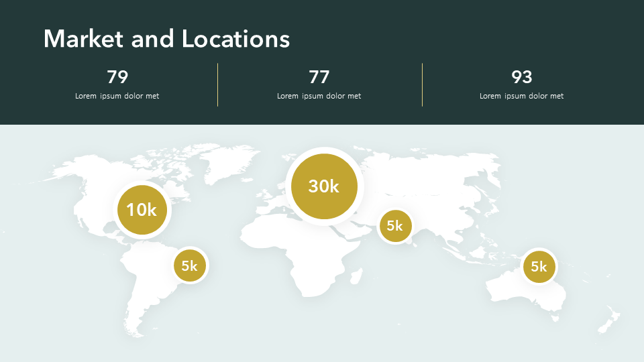644x362 pixels.
Task: Click the number 93 statistic
Action: (521, 77)
